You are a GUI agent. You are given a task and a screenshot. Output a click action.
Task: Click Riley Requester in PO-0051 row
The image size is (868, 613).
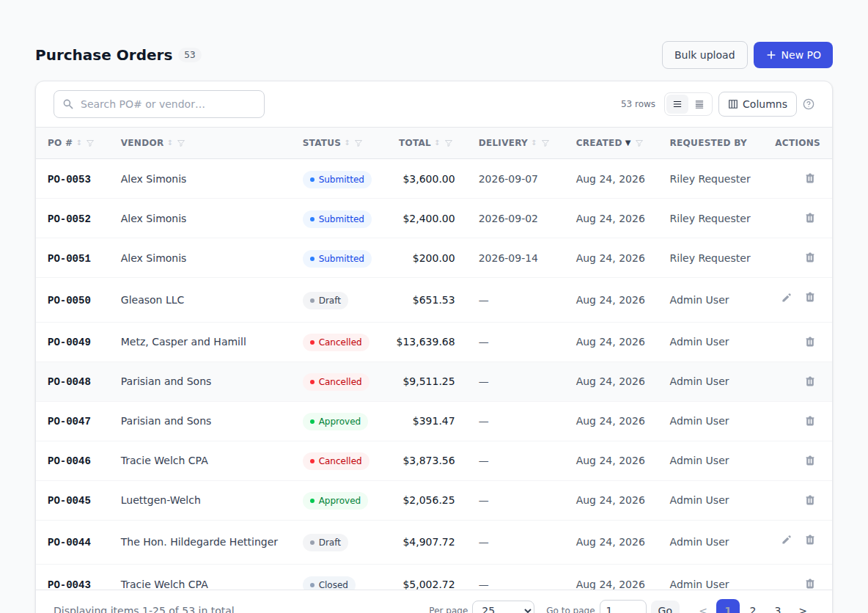pos(710,258)
